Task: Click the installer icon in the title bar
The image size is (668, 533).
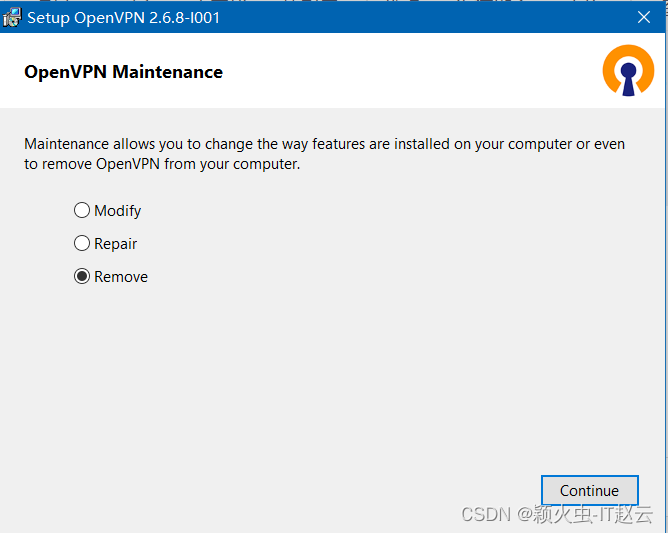Action: 13,17
